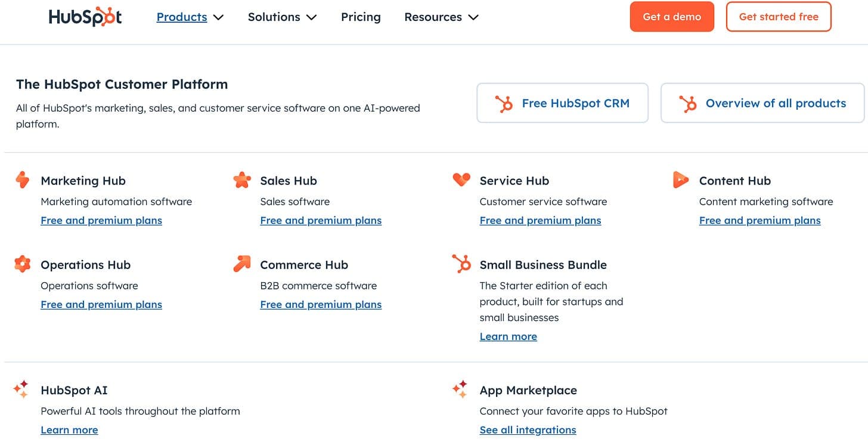Click the Sales Hub star icon

[x=242, y=180]
